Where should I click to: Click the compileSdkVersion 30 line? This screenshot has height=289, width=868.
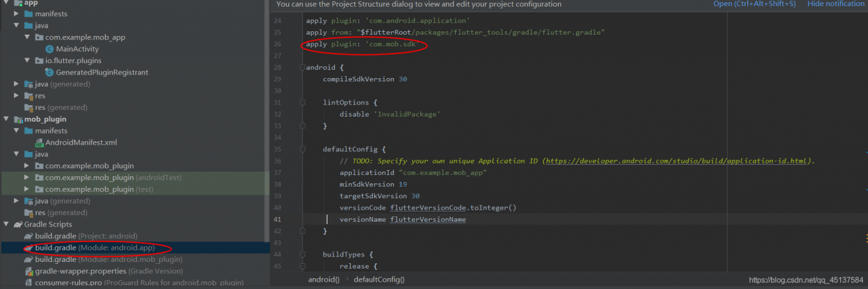(365, 79)
